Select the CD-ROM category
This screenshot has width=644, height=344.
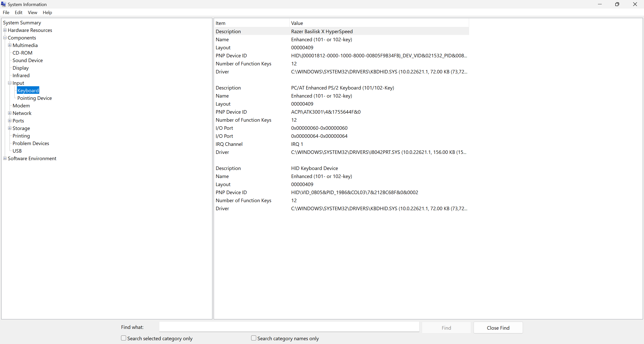tap(22, 53)
